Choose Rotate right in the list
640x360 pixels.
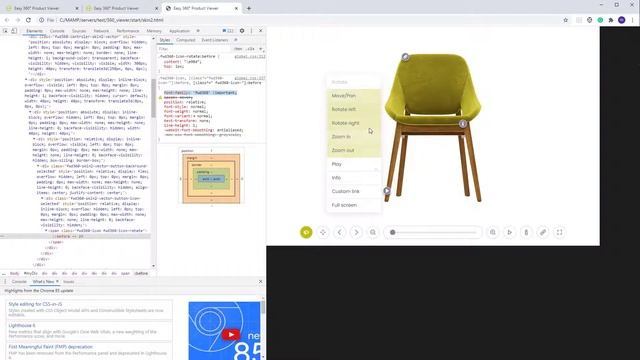(354, 123)
